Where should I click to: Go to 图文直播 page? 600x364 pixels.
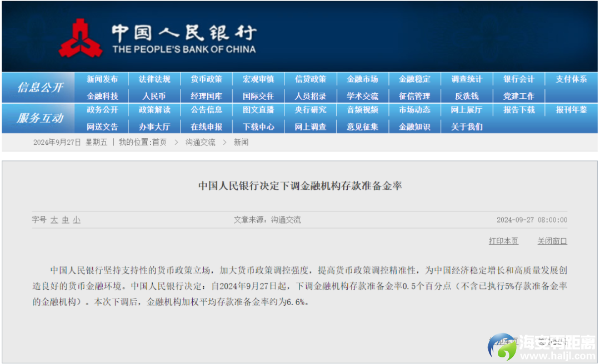(x=258, y=110)
